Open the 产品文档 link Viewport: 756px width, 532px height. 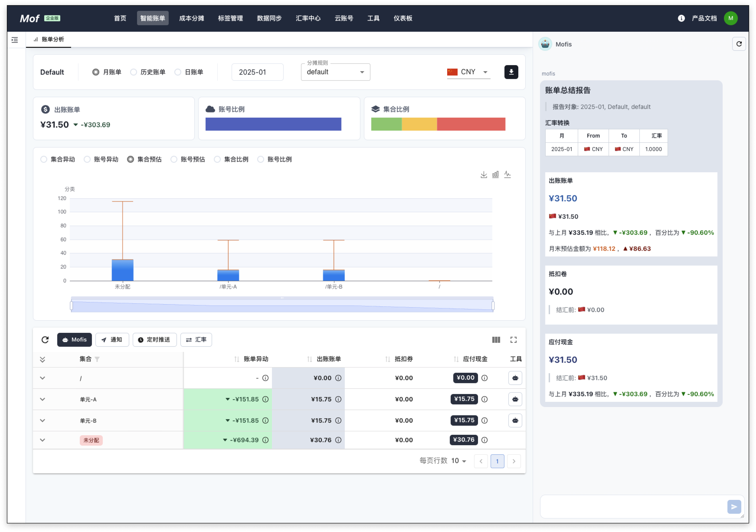pos(704,18)
